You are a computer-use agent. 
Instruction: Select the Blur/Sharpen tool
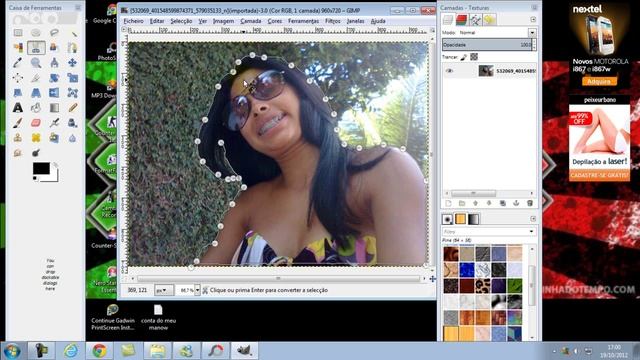(x=72, y=138)
